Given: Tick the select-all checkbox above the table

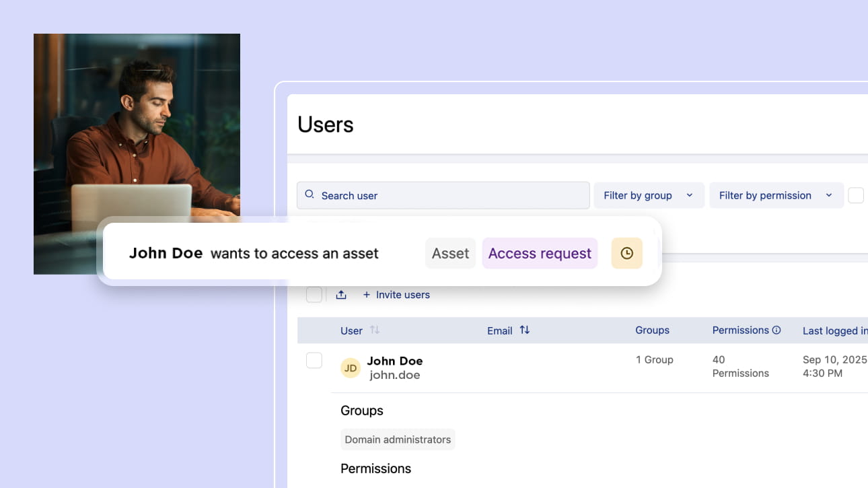Looking at the screenshot, I should coord(314,294).
